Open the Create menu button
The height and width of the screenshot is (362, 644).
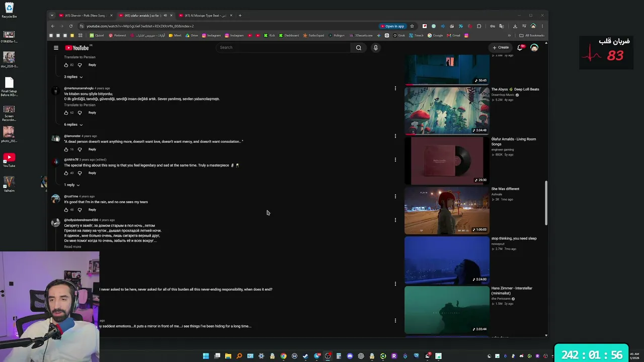point(501,48)
